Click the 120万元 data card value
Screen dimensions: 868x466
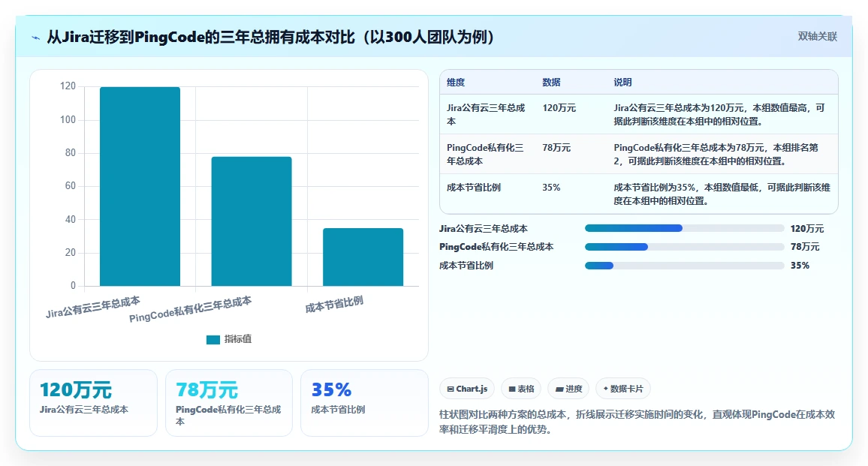click(76, 390)
